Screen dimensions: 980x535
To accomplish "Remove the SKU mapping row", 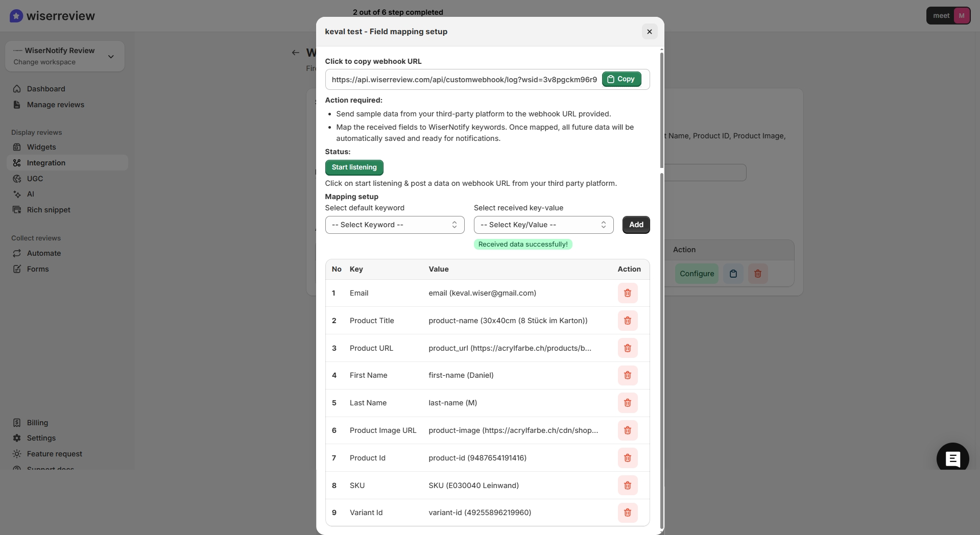I will [627, 485].
